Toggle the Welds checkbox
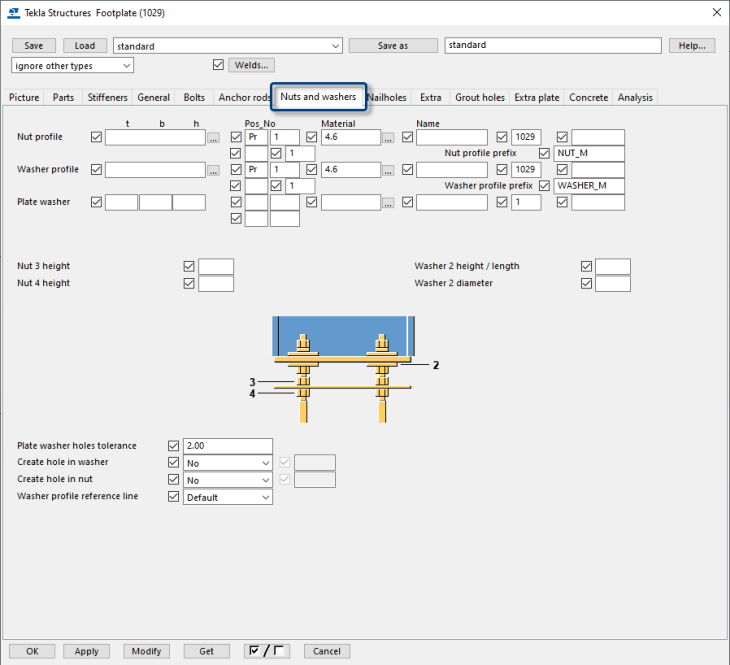Image resolution: width=730 pixels, height=665 pixels. pos(219,65)
